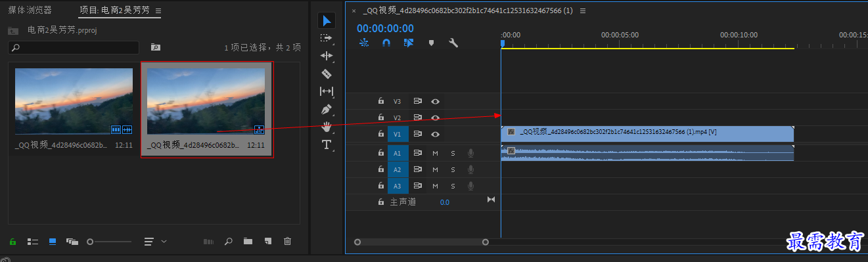Click the project search input field
868x262 pixels.
74,47
